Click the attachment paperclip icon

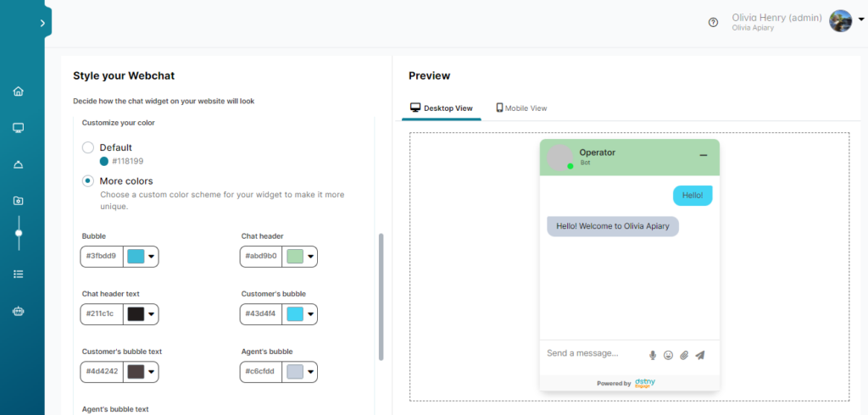pyautogui.click(x=684, y=355)
